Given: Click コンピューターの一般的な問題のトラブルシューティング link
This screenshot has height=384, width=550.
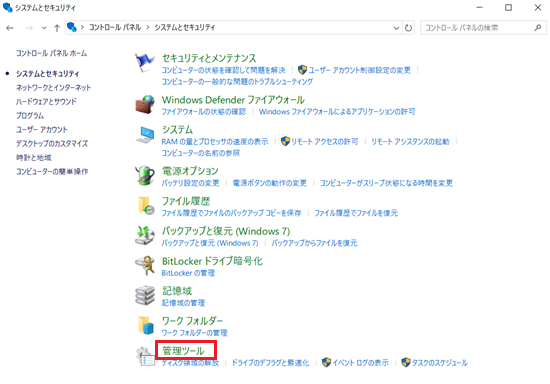Looking at the screenshot, I should [x=237, y=82].
